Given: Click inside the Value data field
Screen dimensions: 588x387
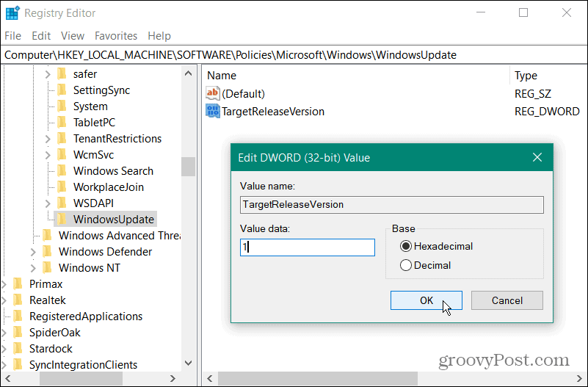Looking at the screenshot, I should [307, 247].
